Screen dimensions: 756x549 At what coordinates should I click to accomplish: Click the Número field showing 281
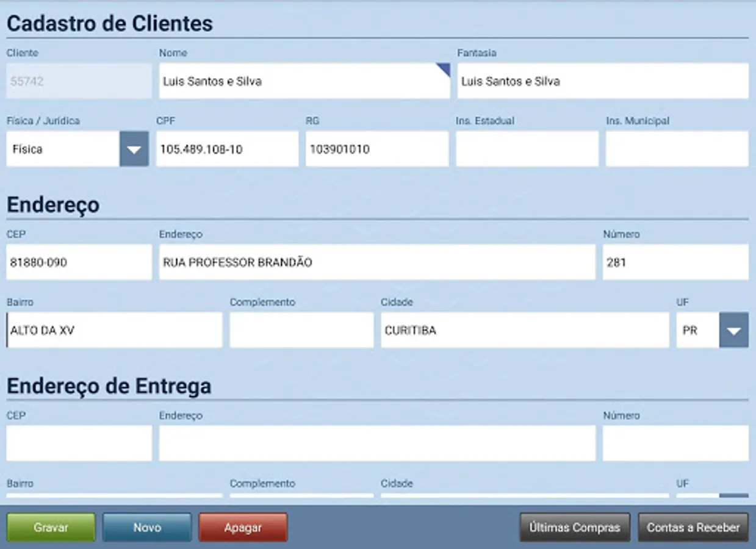(675, 263)
